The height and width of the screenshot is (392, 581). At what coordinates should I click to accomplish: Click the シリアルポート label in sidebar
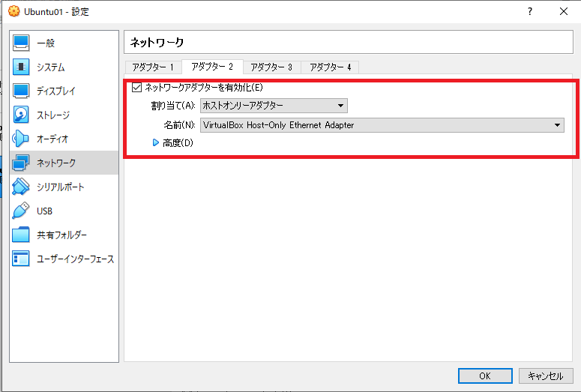(x=61, y=187)
